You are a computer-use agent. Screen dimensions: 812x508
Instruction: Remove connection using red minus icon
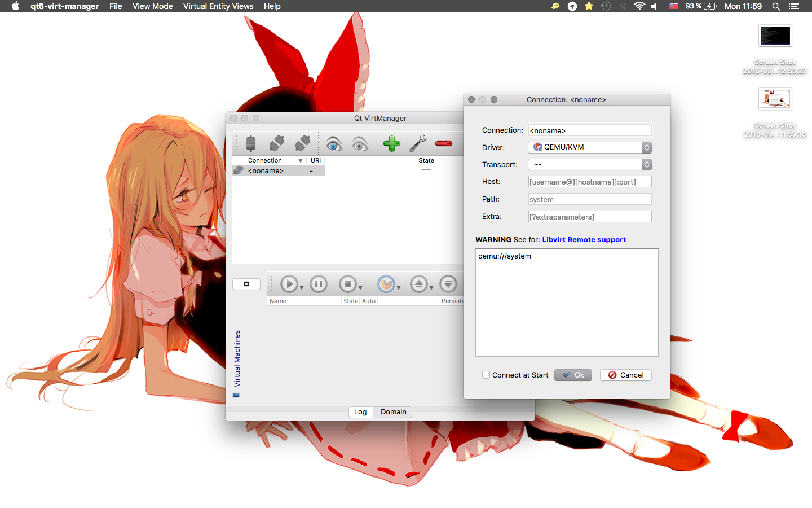(x=444, y=143)
